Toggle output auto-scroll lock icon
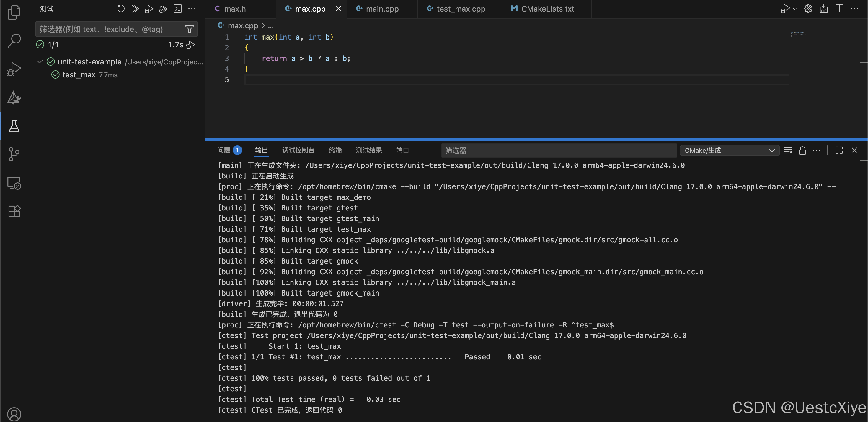Viewport: 868px width, 422px height. [x=802, y=150]
